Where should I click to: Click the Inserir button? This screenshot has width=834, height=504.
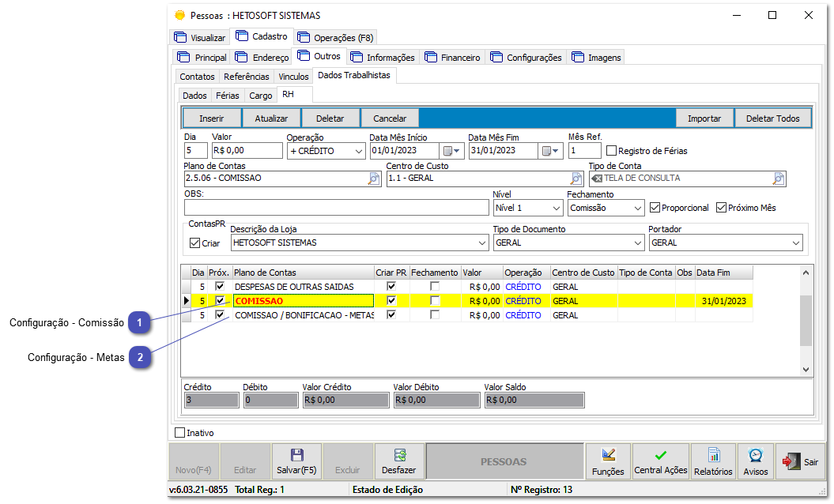[210, 117]
